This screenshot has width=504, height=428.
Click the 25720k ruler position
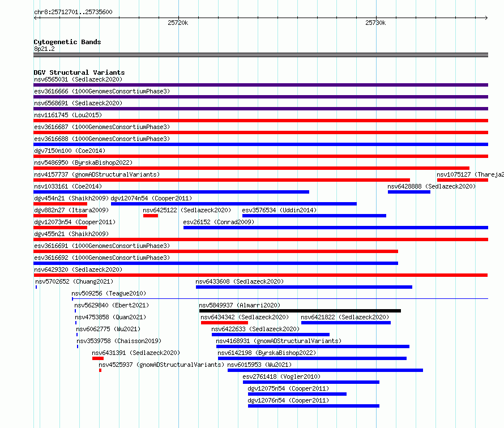(178, 23)
